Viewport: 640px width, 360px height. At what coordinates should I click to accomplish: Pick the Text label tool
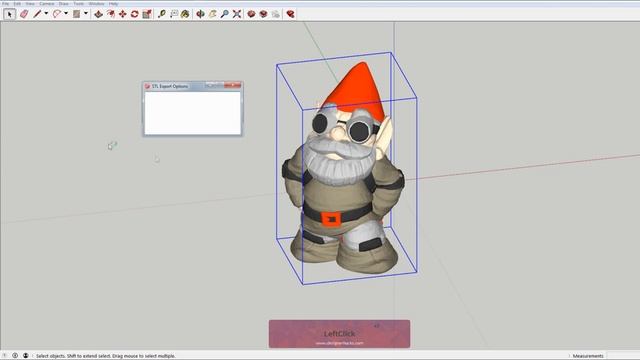174,14
